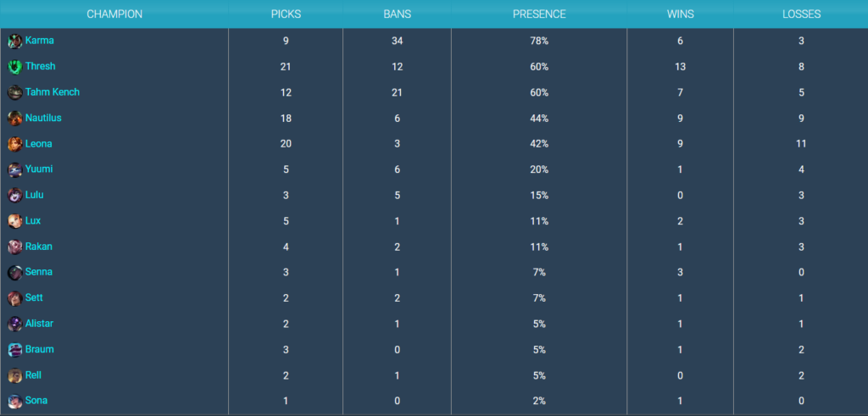
Task: Click the Senna champion icon
Action: 15,273
